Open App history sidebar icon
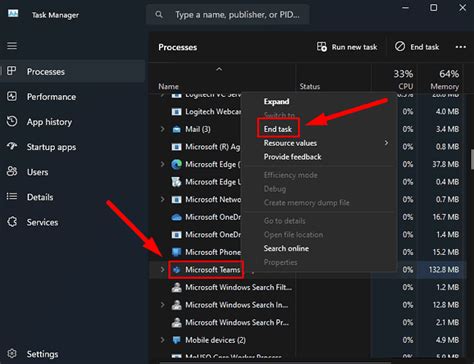The image size is (474, 364). coord(12,121)
